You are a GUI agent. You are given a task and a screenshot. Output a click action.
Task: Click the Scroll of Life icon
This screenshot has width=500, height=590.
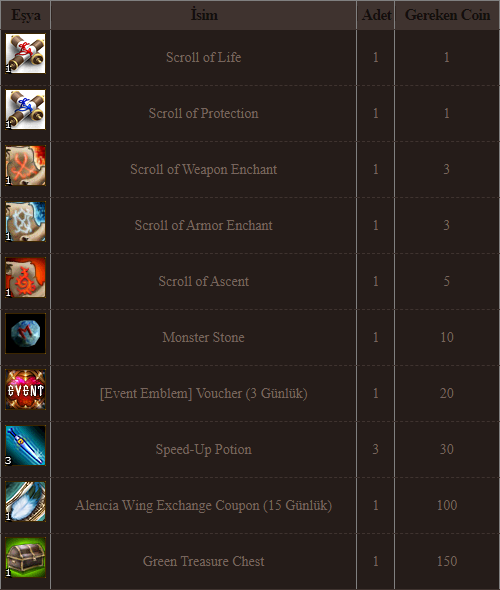click(25, 53)
